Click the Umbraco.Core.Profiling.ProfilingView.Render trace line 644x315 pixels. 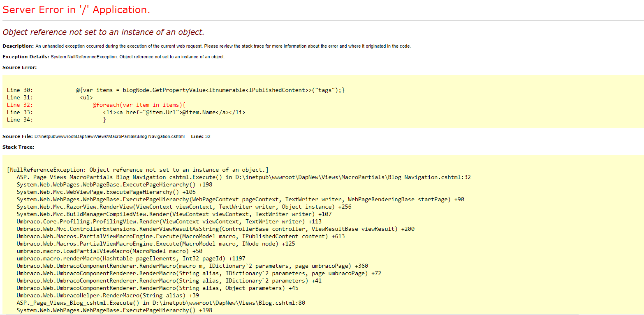pyautogui.click(x=169, y=221)
